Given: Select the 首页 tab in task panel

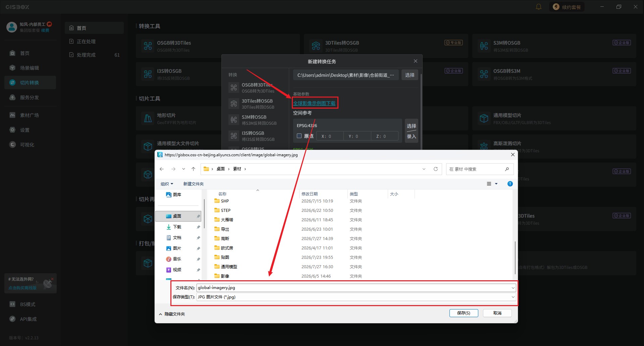Looking at the screenshot, I should 94,28.
